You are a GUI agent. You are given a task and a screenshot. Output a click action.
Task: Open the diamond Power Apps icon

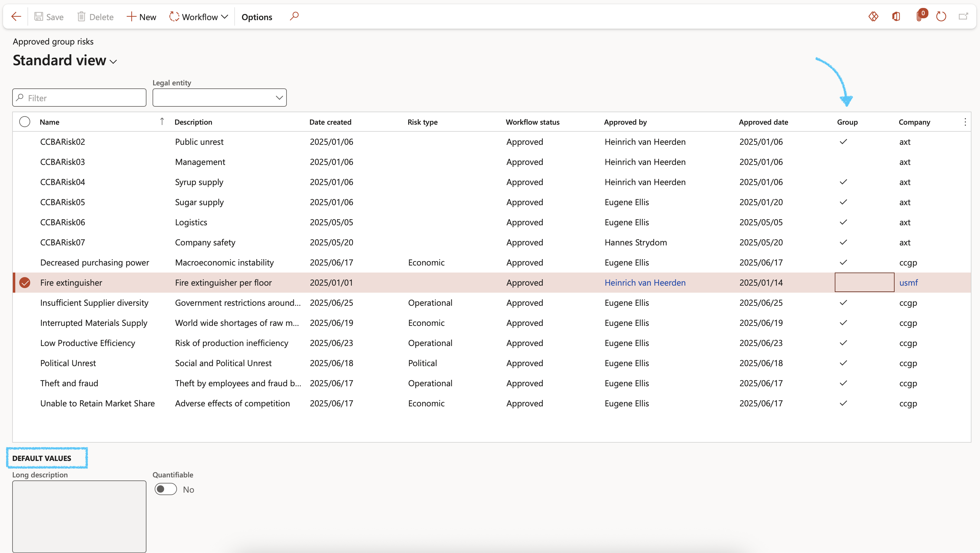click(x=873, y=16)
